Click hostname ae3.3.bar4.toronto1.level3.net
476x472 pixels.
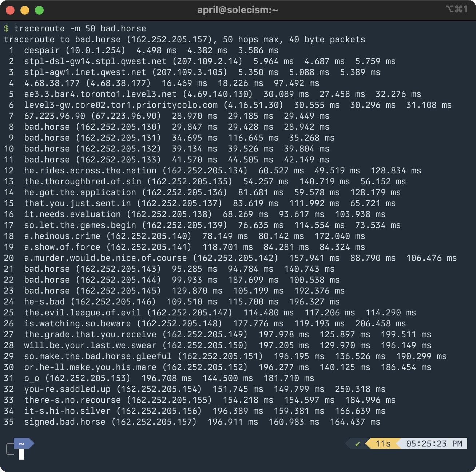(x=100, y=94)
